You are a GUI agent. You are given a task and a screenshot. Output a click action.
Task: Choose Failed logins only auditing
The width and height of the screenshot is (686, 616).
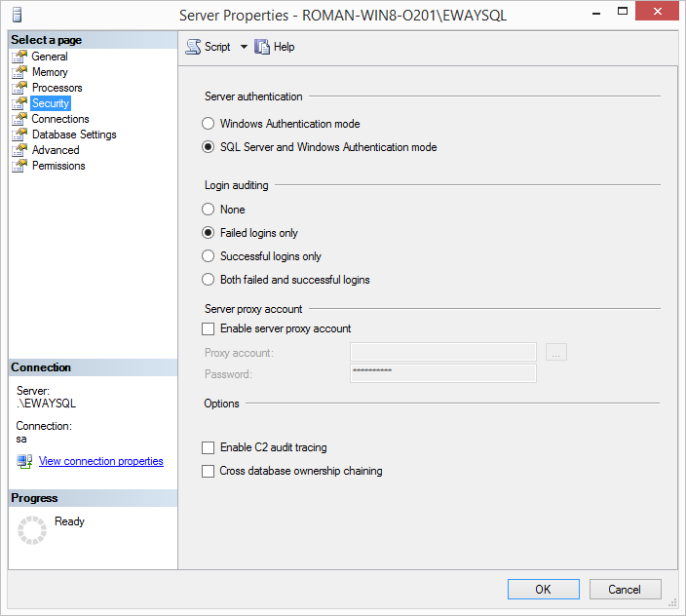coord(208,233)
